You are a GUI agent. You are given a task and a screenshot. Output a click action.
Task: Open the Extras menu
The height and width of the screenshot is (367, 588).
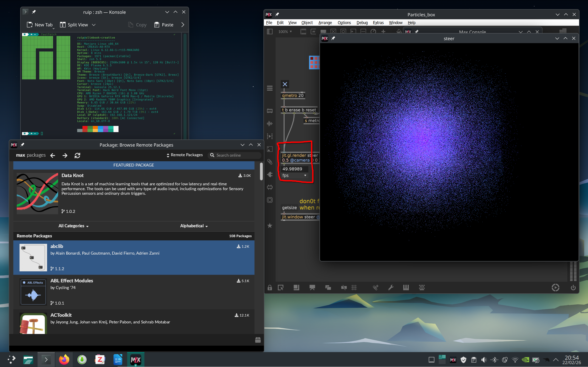click(x=378, y=22)
